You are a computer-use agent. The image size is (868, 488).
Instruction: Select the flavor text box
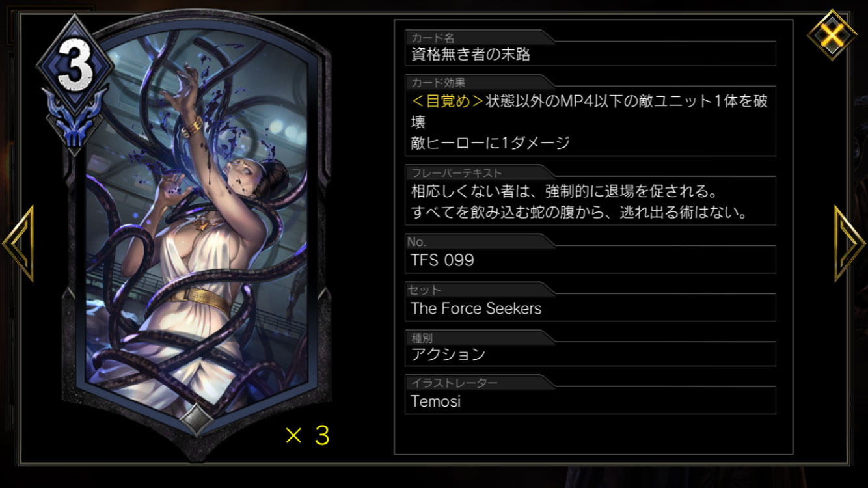[590, 201]
